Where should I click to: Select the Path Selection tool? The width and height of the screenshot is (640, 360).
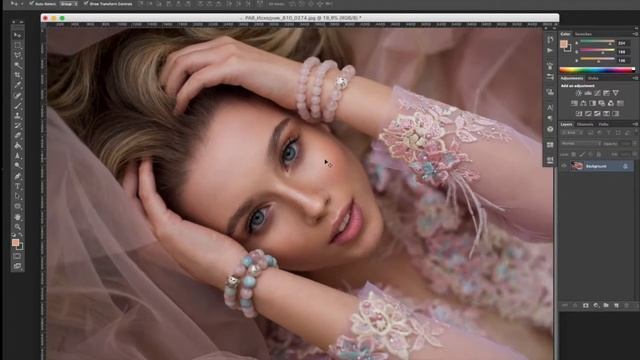pos(17,196)
